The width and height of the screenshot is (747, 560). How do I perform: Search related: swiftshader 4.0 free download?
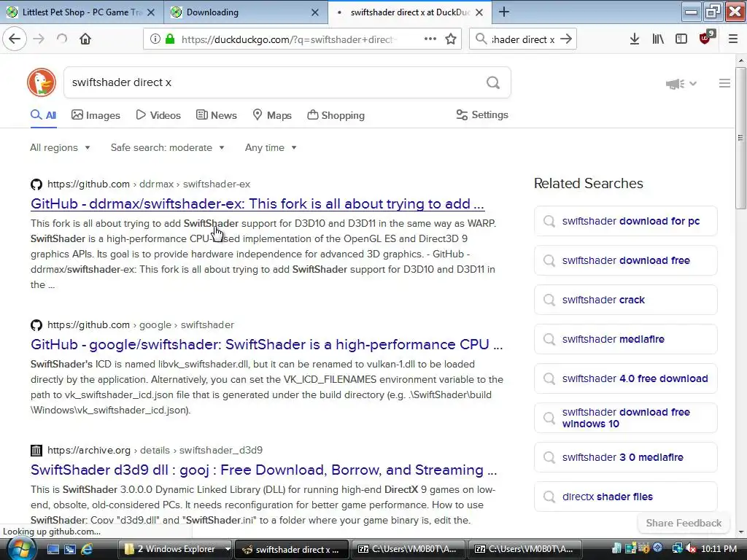tap(625, 378)
